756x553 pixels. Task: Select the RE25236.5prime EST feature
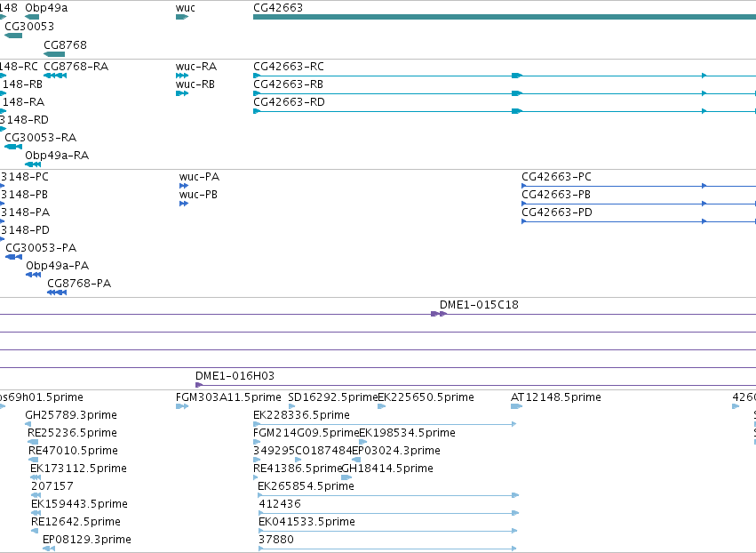coord(33,442)
